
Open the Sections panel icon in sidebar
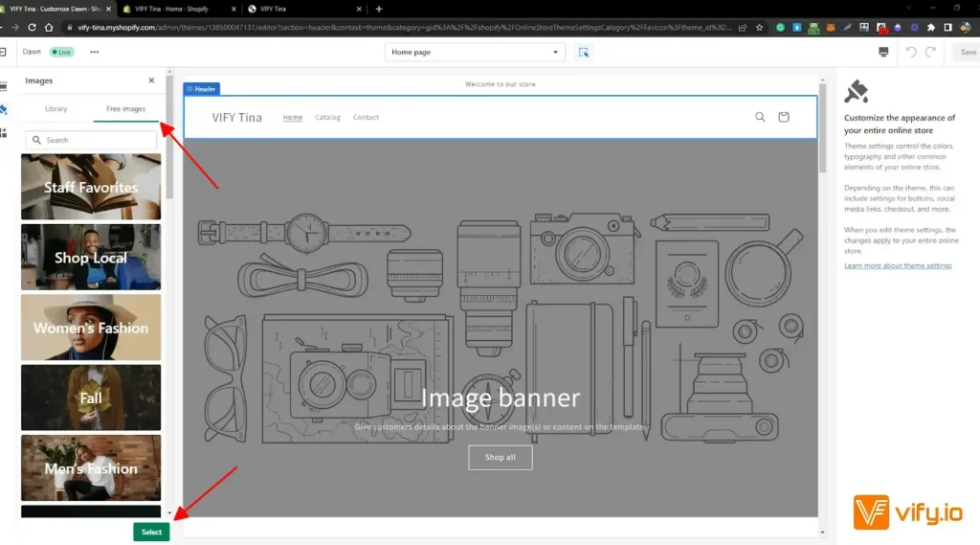point(3,85)
